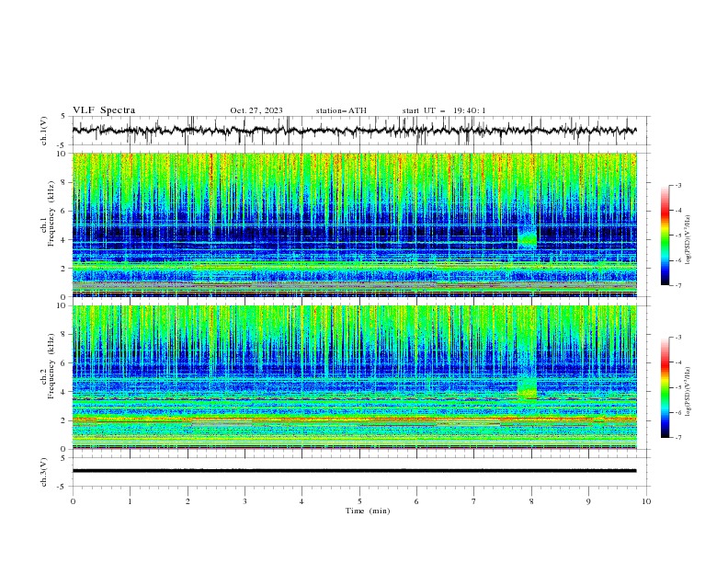Viewport: 728px width, 563px height.
Task: Click the time axis tick label '2'
Action: [188, 501]
